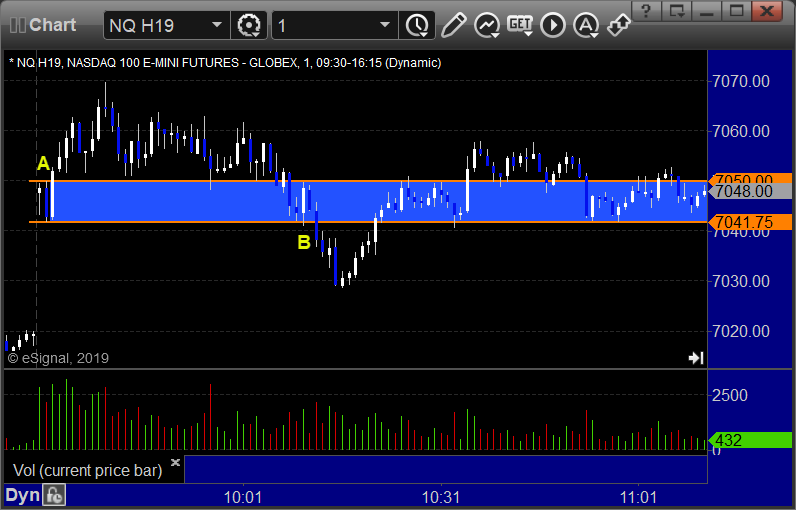796x510 pixels.
Task: Open the window options dropdown icon
Action: [677, 11]
